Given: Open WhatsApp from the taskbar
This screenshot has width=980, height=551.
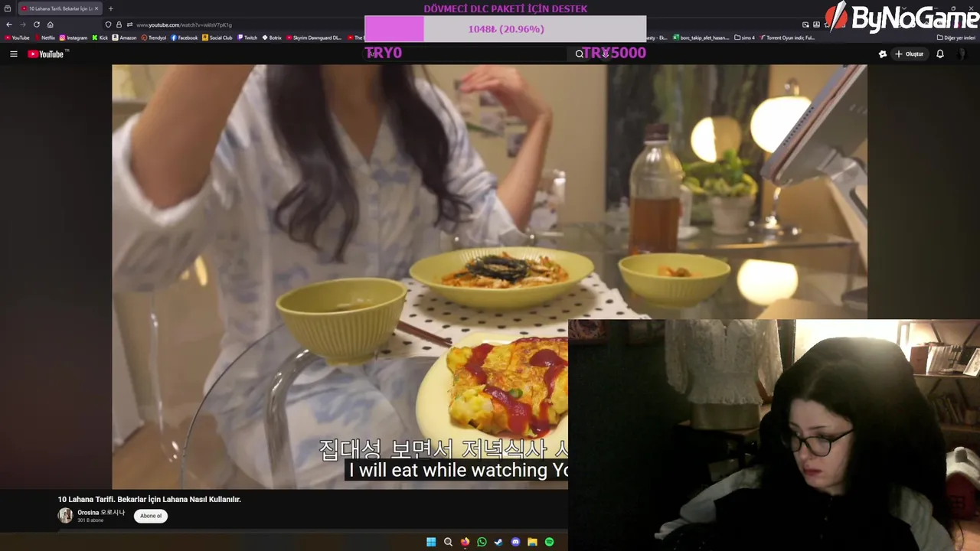Looking at the screenshot, I should tap(482, 542).
